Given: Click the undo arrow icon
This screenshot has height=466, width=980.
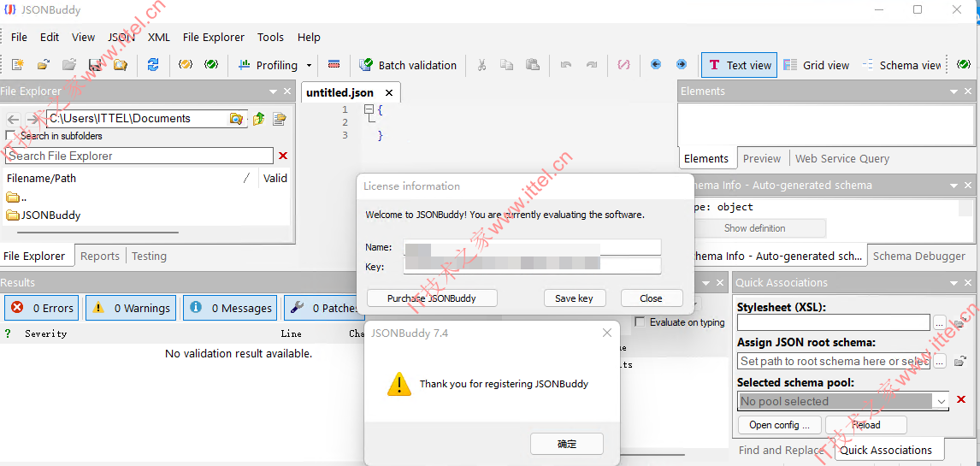Looking at the screenshot, I should tap(565, 65).
